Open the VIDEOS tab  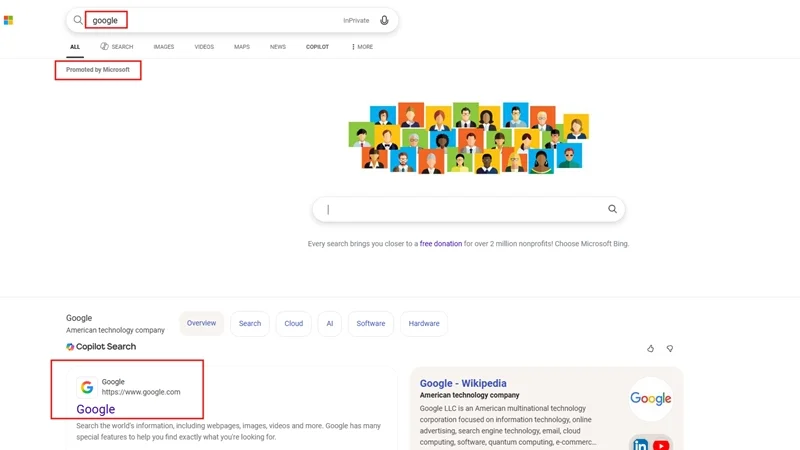(204, 47)
